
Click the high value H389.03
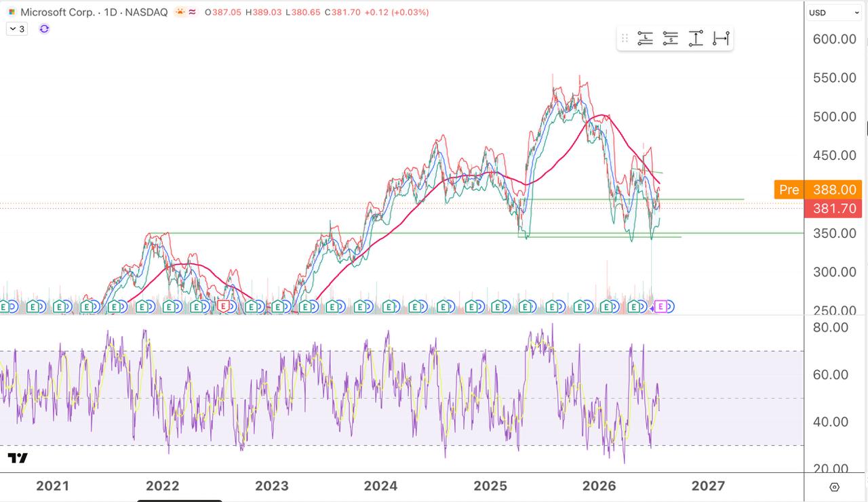point(263,12)
